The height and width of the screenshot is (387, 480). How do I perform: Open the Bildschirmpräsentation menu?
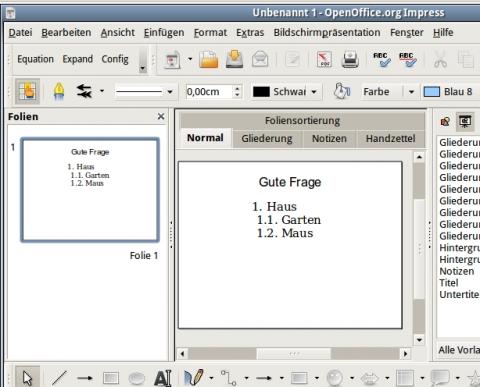point(327,33)
